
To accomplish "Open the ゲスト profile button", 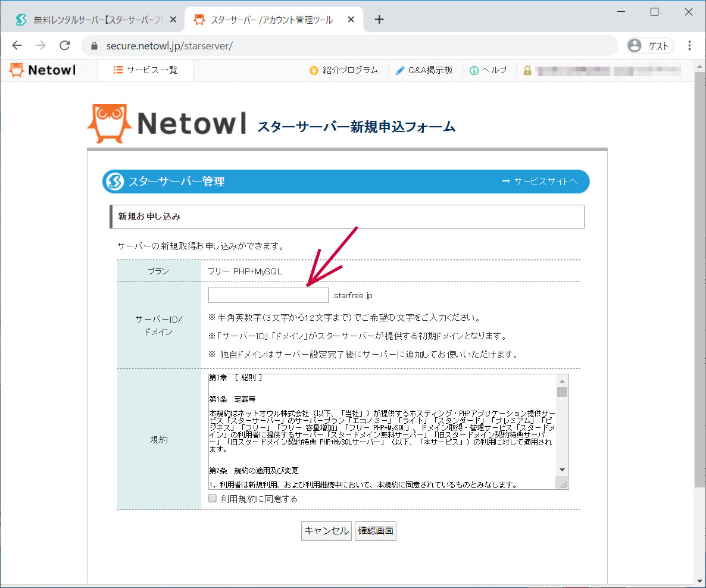I will [x=650, y=45].
